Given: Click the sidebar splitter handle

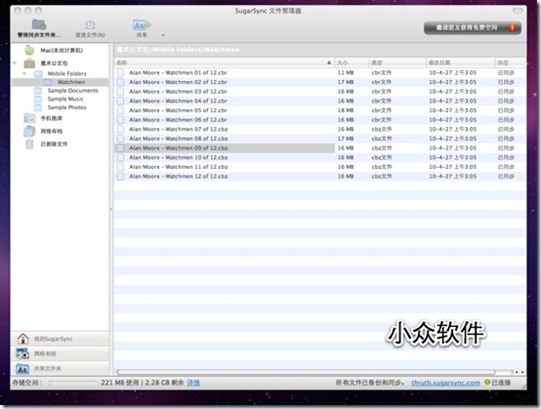Looking at the screenshot, I should coord(111,209).
